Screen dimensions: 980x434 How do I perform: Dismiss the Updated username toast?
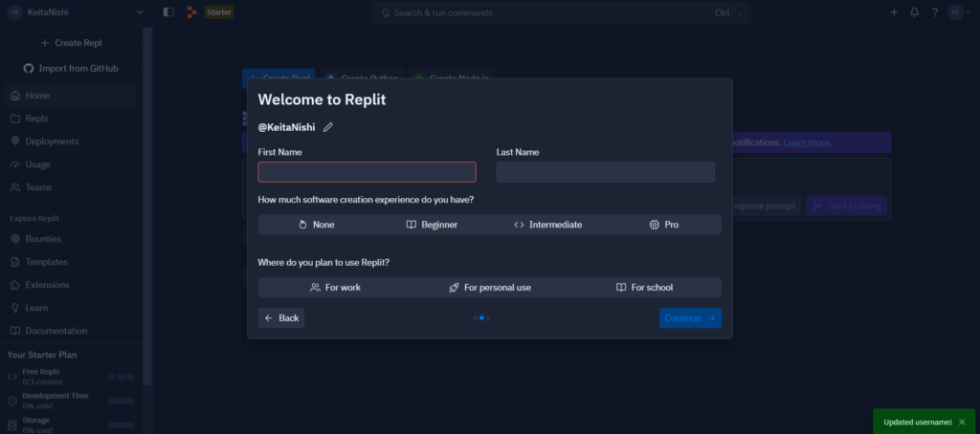click(x=962, y=423)
